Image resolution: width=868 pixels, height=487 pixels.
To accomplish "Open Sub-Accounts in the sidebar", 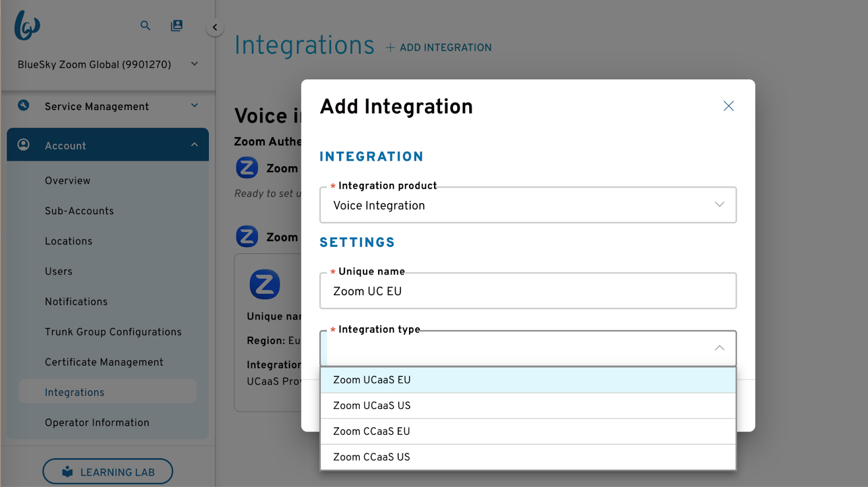I will click(x=79, y=211).
